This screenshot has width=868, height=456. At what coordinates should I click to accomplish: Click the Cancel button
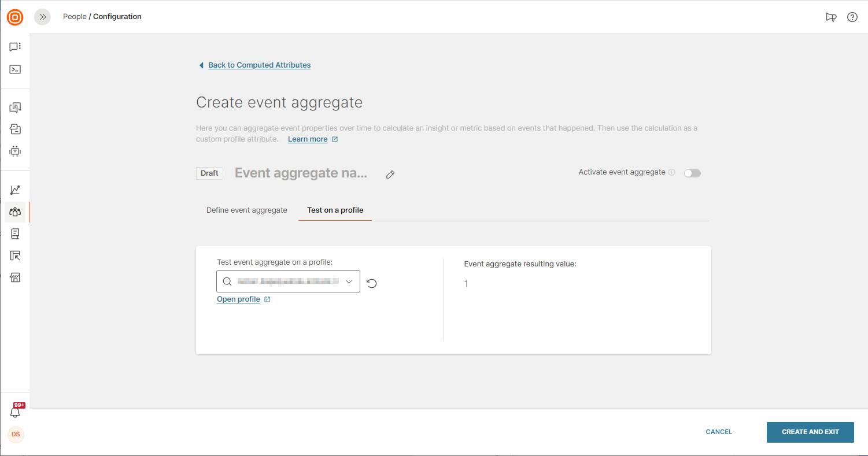pyautogui.click(x=719, y=432)
